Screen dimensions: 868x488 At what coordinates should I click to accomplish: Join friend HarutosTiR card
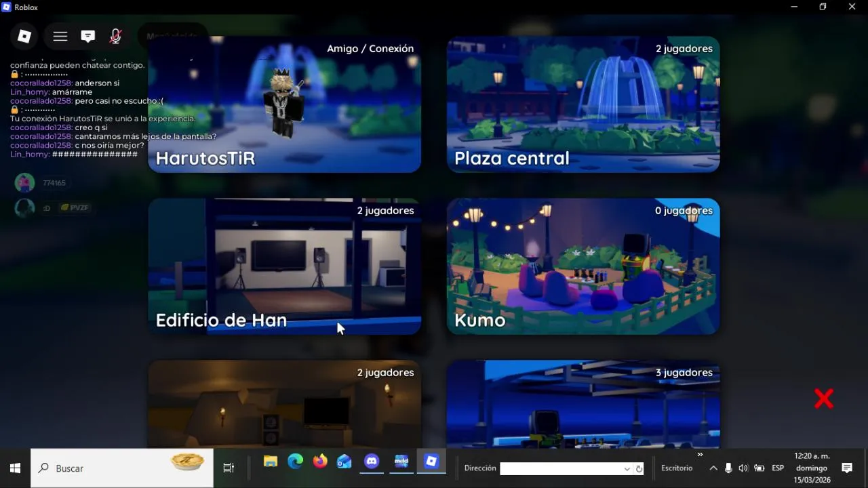click(284, 104)
